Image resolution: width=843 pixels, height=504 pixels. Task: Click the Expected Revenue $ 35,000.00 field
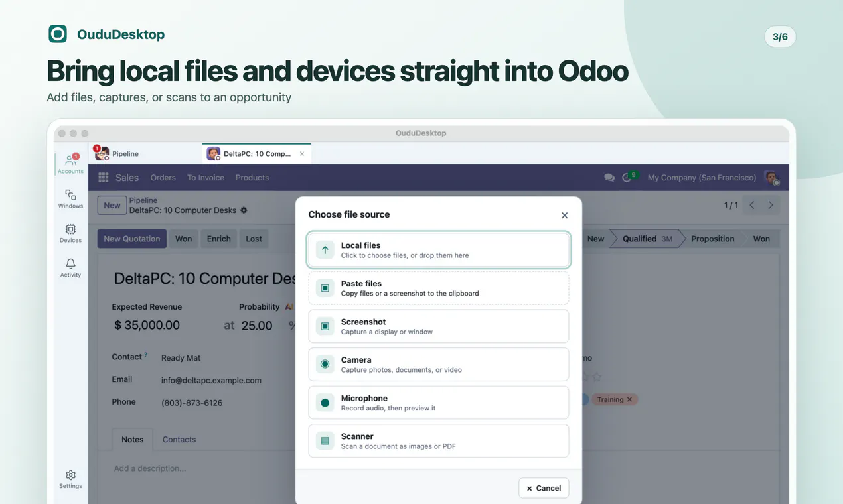147,325
